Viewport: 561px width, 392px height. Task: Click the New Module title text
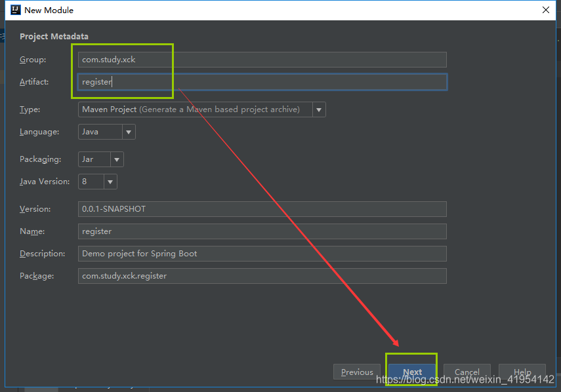49,10
